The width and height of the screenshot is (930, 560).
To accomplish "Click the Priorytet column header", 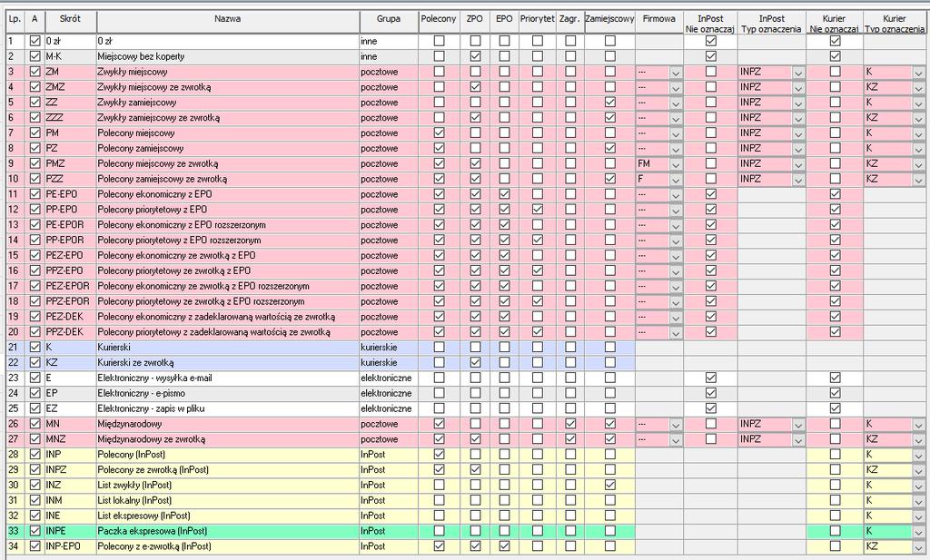I will pos(538,22).
